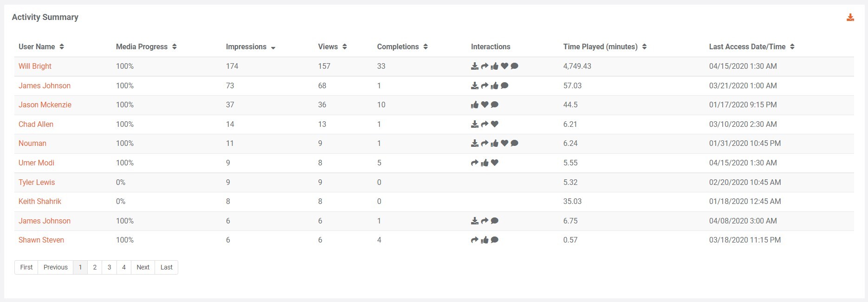Viewport: 868px width, 302px height.
Task: Click the thumbs-up icon in Jason Mckenzie's row
Action: [474, 105]
